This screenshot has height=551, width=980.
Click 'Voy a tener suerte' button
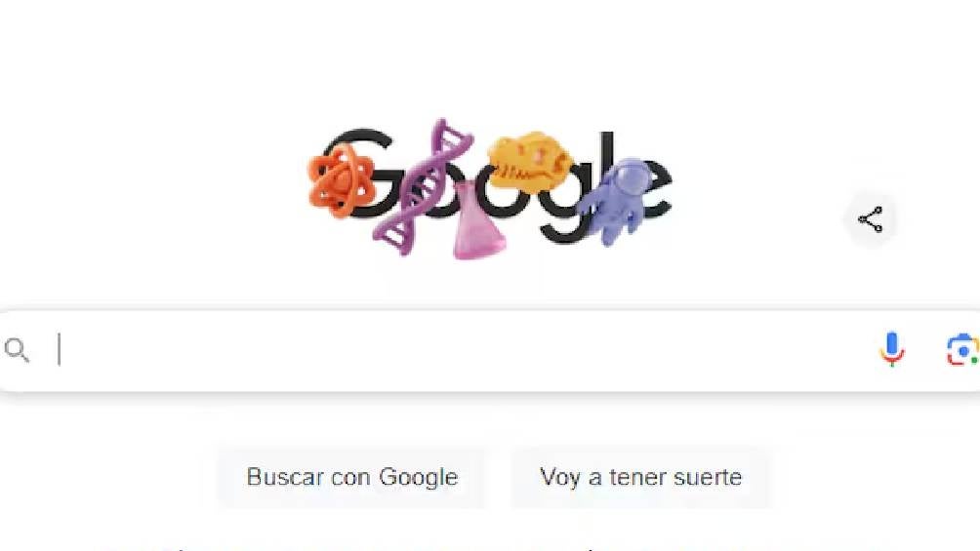[641, 477]
